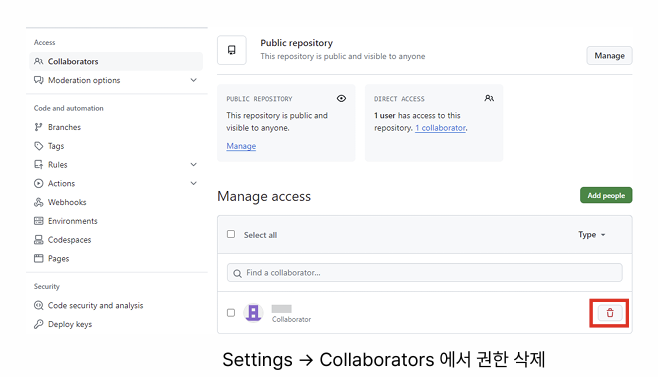The image size is (658, 377).
Task: Click the Moderation options comment icon
Action: coord(39,80)
